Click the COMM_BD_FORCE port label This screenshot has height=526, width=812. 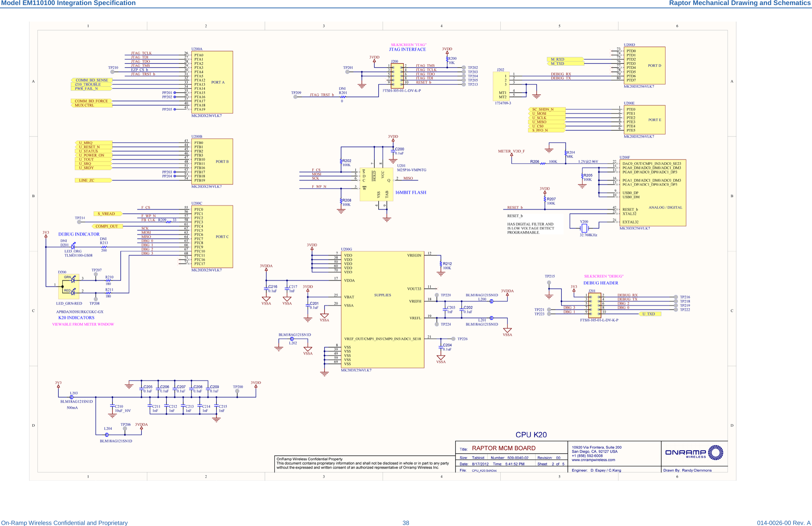point(92,101)
